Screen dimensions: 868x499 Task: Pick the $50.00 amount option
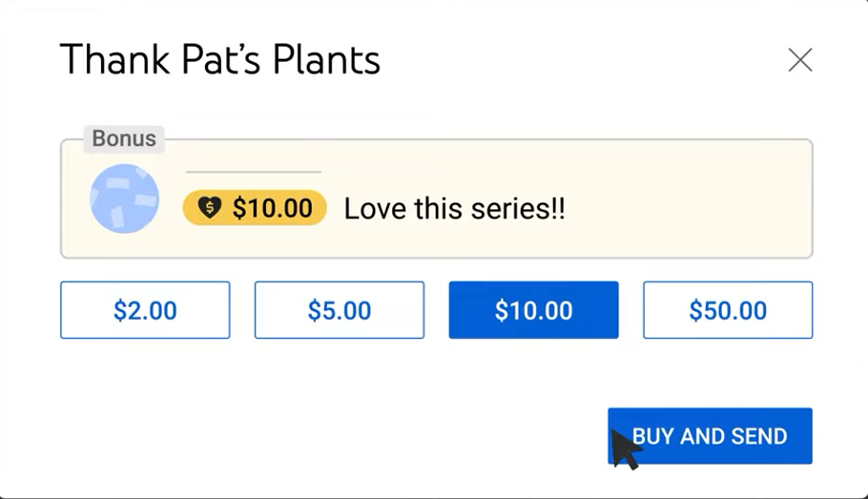pyautogui.click(x=728, y=310)
